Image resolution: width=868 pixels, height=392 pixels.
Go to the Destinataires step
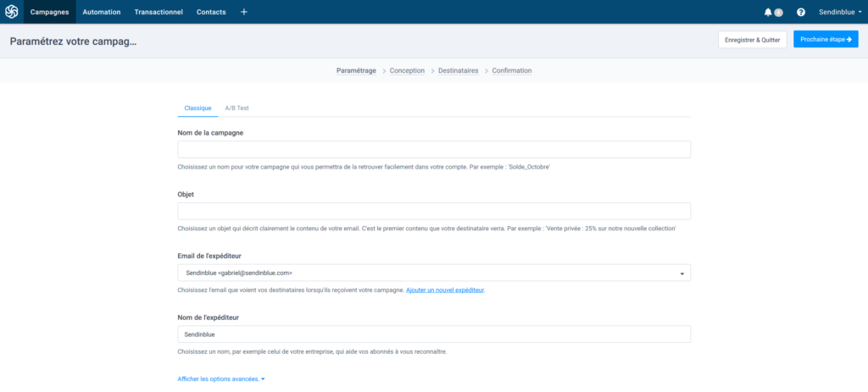458,71
